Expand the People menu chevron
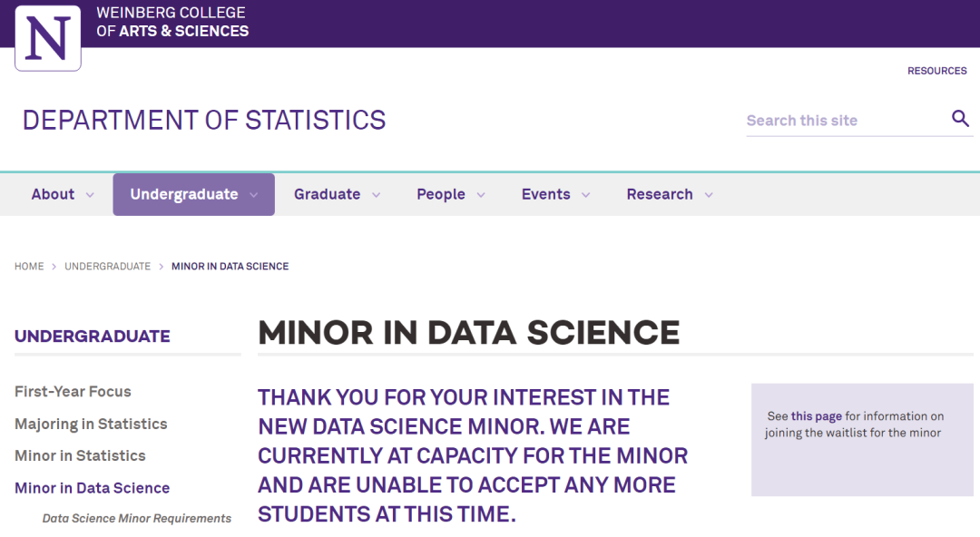This screenshot has height=537, width=980. [x=481, y=195]
